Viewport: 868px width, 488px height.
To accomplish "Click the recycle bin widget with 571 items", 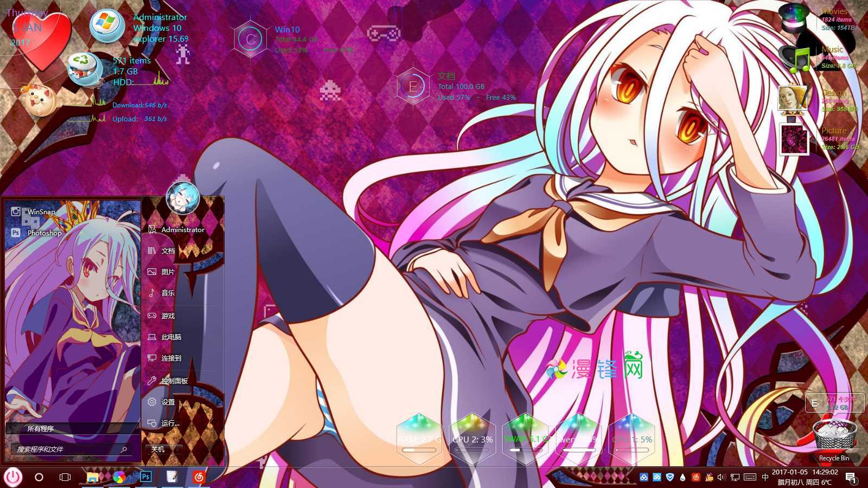I will [86, 69].
